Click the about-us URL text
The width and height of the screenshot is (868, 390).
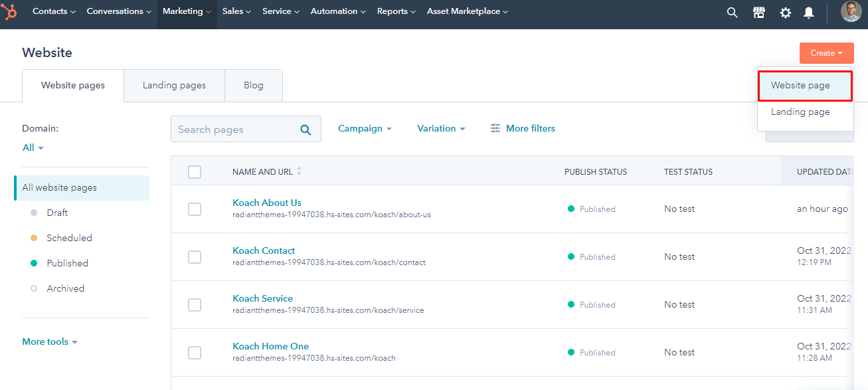pyautogui.click(x=331, y=215)
